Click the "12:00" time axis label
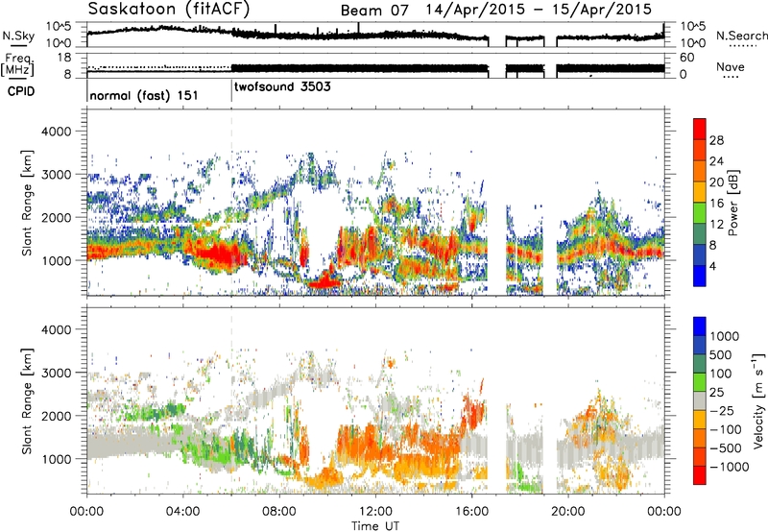768x532 pixels. (375, 512)
